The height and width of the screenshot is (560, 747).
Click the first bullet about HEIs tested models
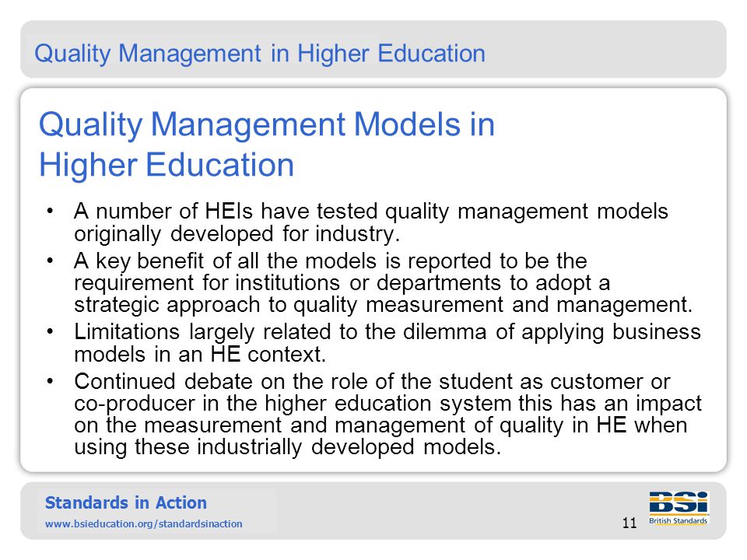pyautogui.click(x=370, y=222)
